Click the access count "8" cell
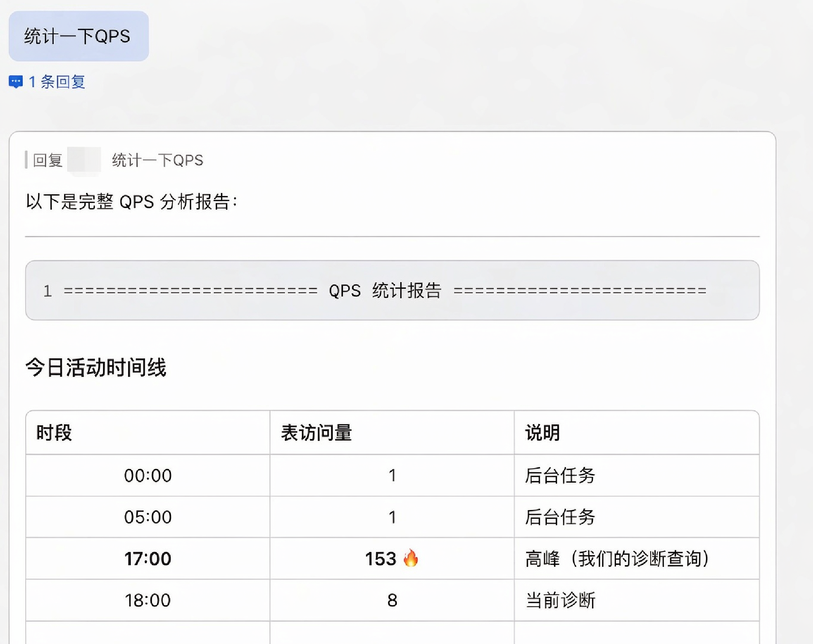The height and width of the screenshot is (644, 813). coord(392,600)
